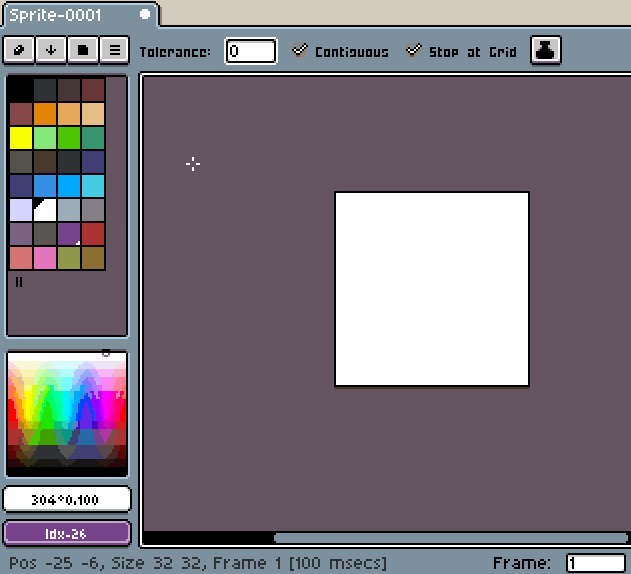Open the sort palette down-arrow button

click(x=51, y=50)
